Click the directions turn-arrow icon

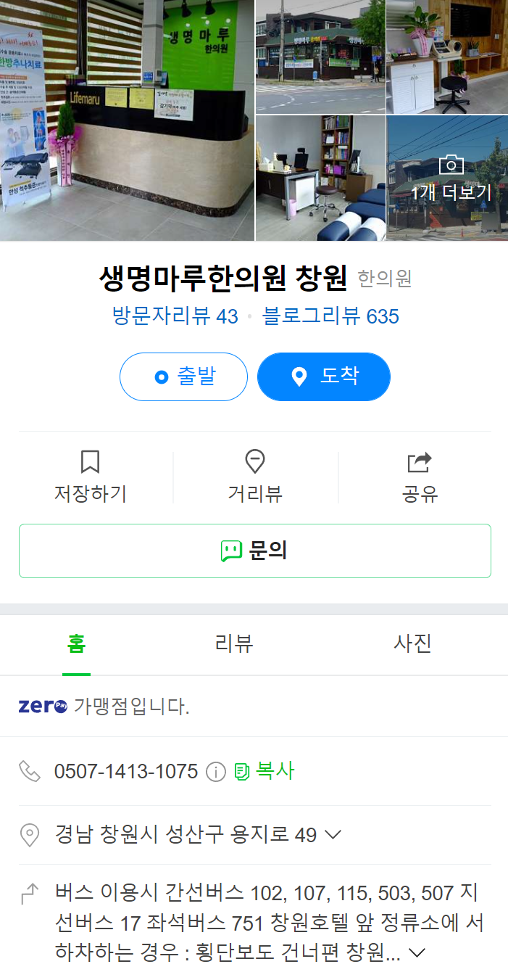[x=29, y=897]
